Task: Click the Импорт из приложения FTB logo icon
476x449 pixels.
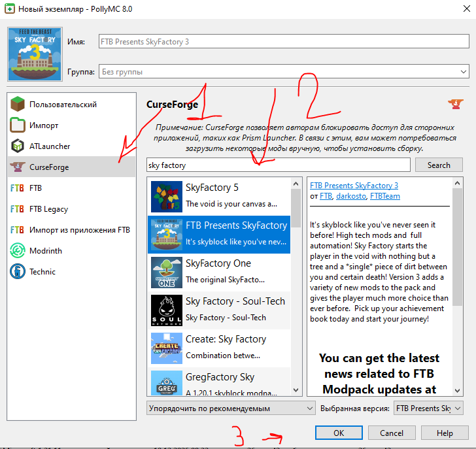Action: click(17, 230)
